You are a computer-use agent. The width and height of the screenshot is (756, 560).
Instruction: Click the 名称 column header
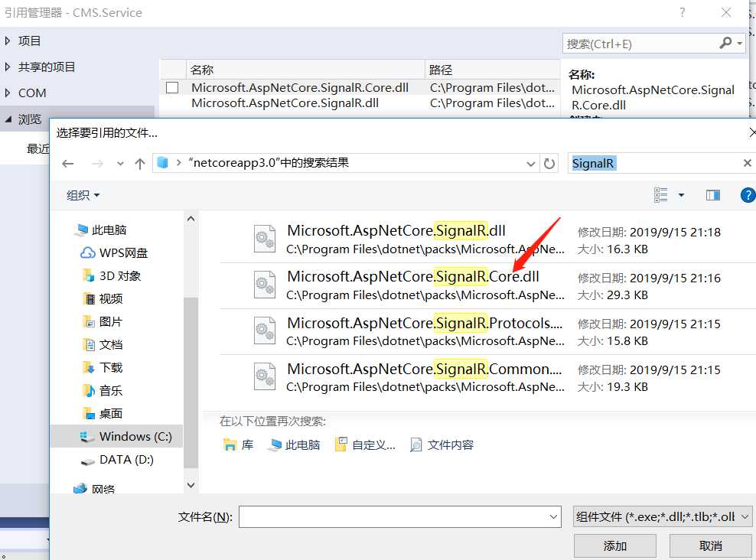(305, 70)
